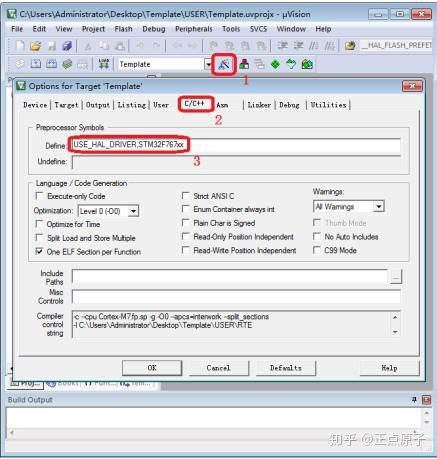
Task: Switch to the Utilities tab
Action: [328, 105]
